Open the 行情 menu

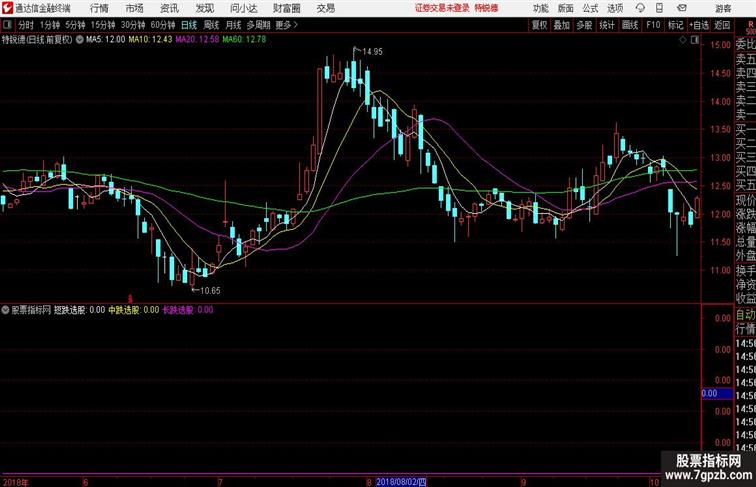[99, 8]
